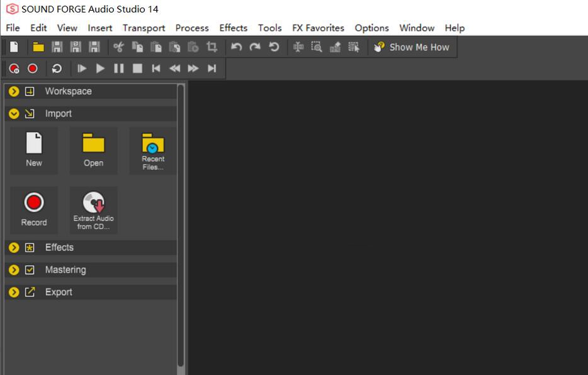Open the Effects menu in menu bar
Viewport: 588px width, 375px height.
[234, 28]
